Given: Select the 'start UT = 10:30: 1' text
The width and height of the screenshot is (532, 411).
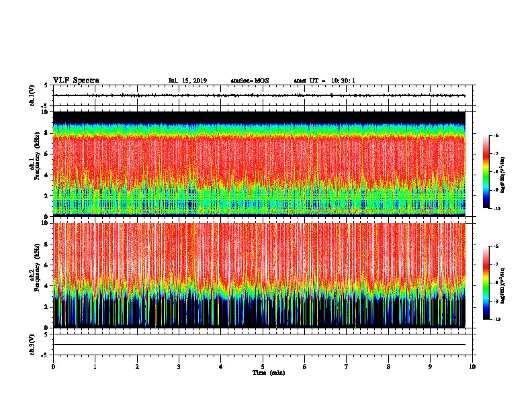Looking at the screenshot, I should 324,81.
